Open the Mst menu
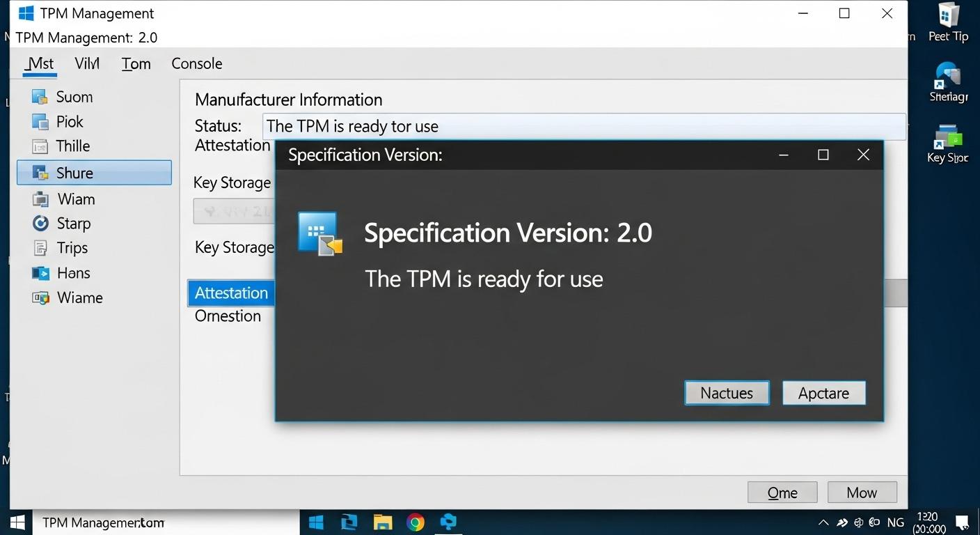The width and height of the screenshot is (980, 535). pos(40,63)
